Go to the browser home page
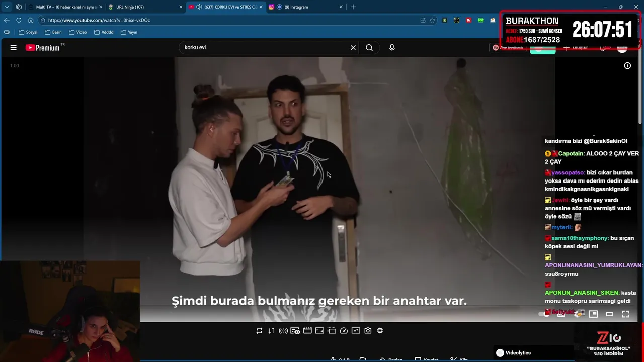The width and height of the screenshot is (644, 362). pyautogui.click(x=31, y=20)
